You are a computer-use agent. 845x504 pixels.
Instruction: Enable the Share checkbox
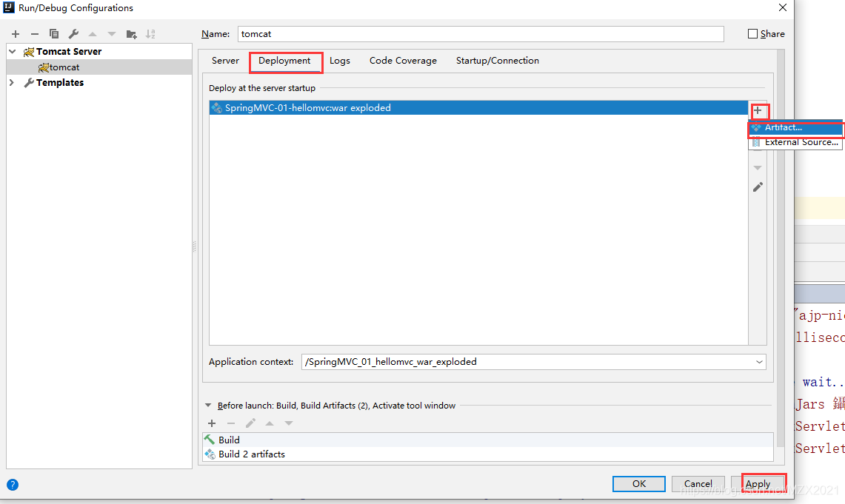tap(753, 34)
